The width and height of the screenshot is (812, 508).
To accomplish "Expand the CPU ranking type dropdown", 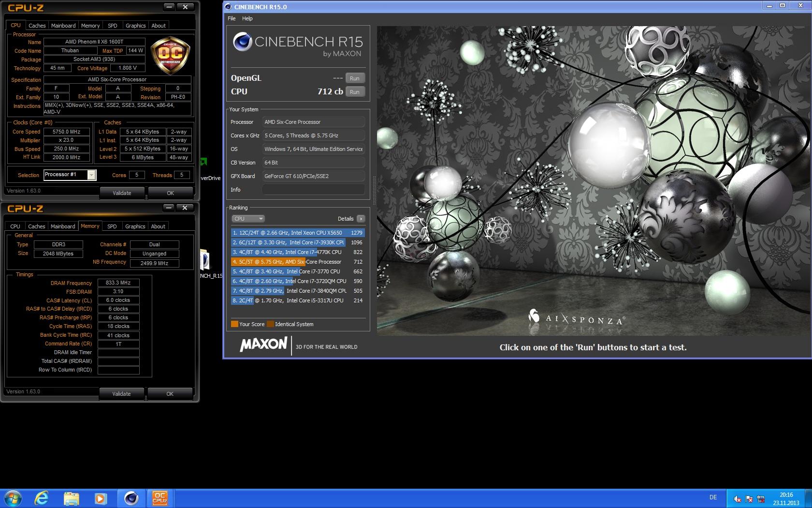I will 248,219.
